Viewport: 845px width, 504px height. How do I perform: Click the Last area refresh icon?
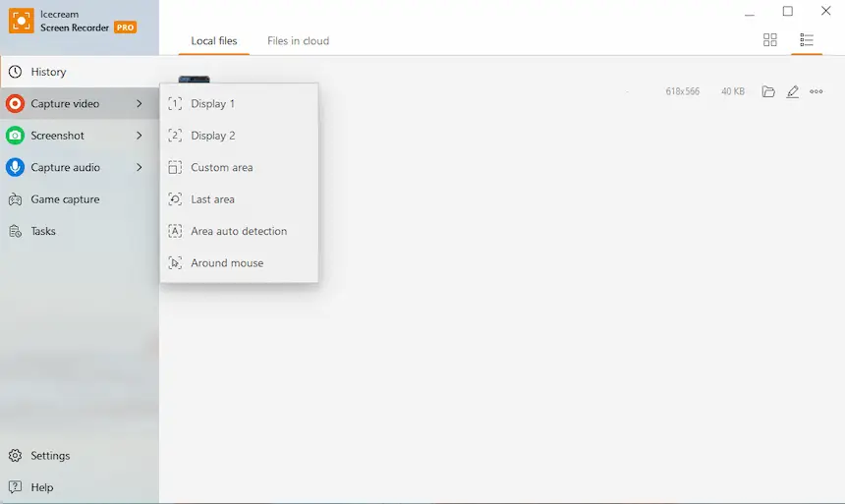pos(175,199)
